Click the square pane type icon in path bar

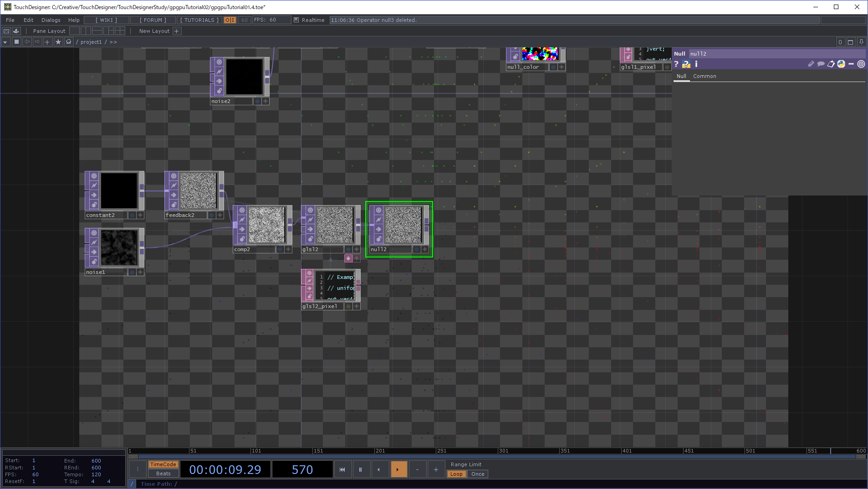[16, 42]
